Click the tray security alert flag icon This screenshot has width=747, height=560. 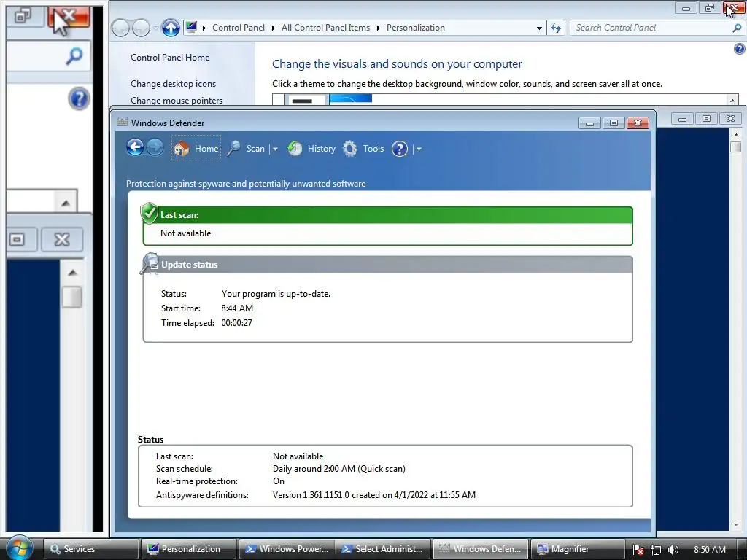pos(638,550)
